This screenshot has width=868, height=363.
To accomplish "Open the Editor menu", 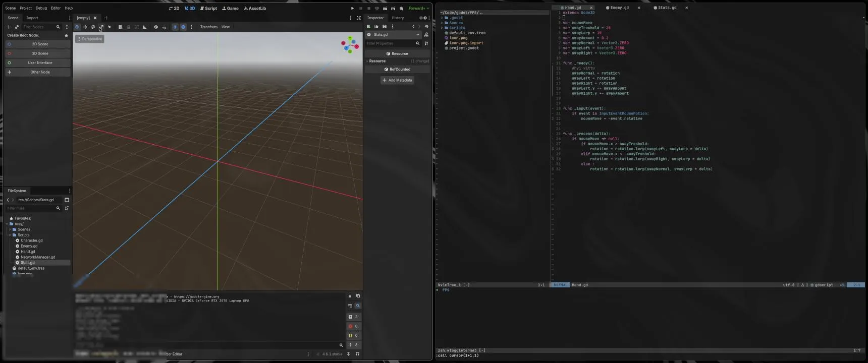I will point(56,8).
